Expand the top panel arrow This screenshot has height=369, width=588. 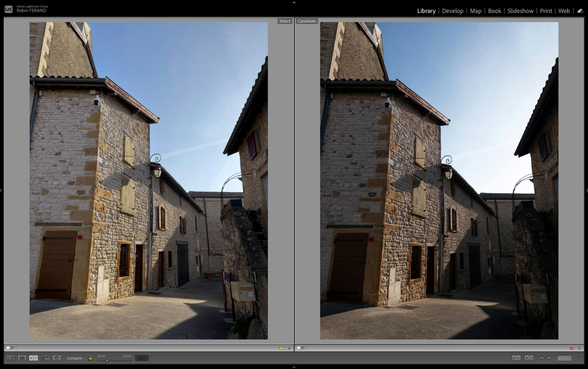(x=294, y=2)
